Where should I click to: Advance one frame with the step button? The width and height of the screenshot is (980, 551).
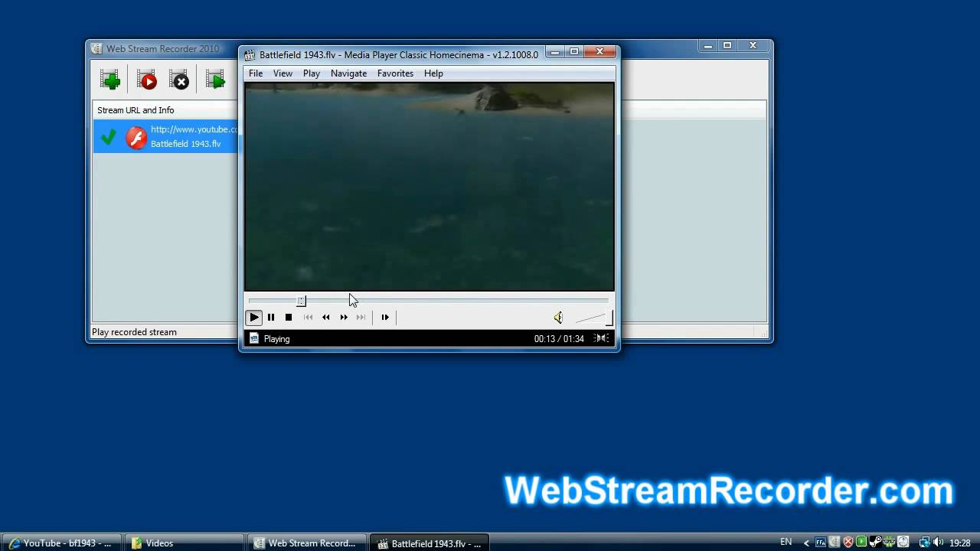(x=385, y=317)
